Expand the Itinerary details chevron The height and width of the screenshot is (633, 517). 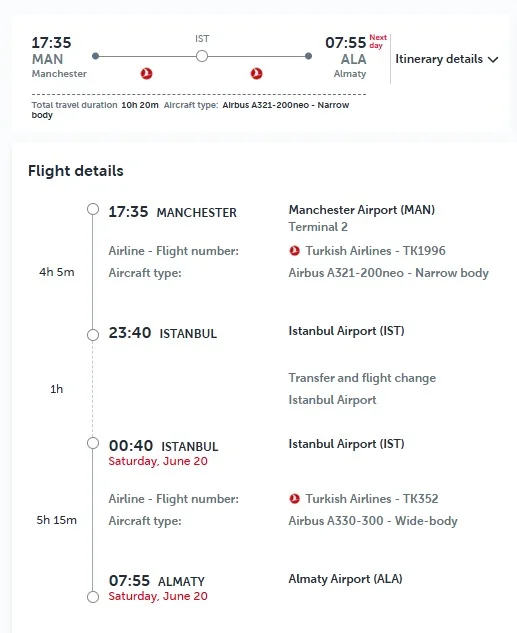493,60
